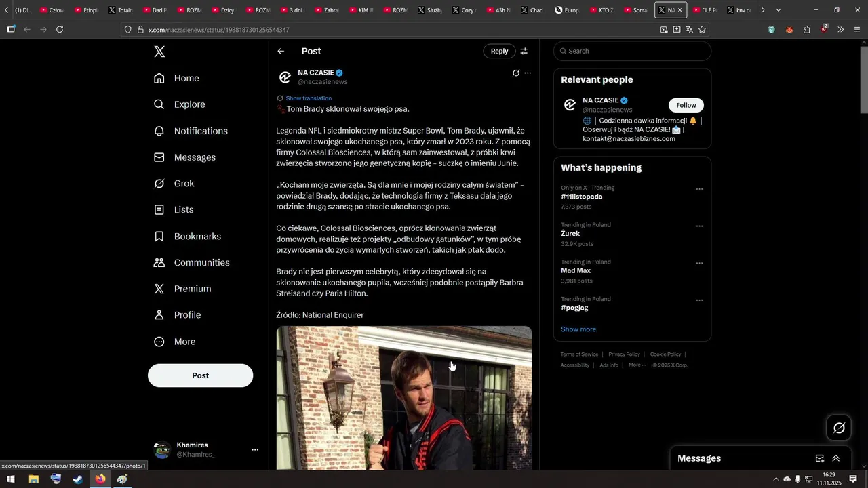The width and height of the screenshot is (868, 488).
Task: Click Show translation on the post
Action: (309, 98)
